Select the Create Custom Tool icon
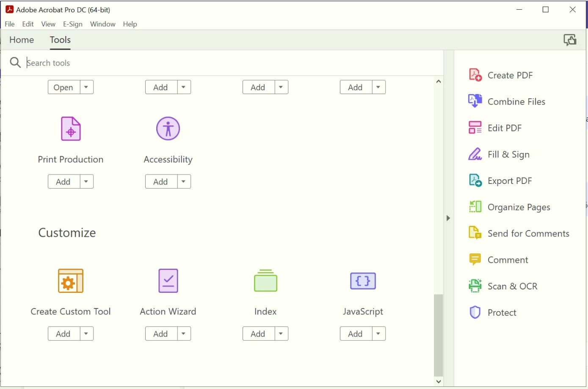The height and width of the screenshot is (389, 588). pyautogui.click(x=71, y=281)
